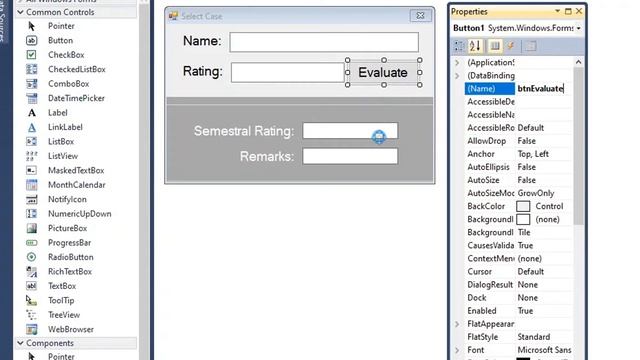Screen dimensions: 640x360
Task: Click the Evaluate button on the form
Action: click(x=383, y=73)
